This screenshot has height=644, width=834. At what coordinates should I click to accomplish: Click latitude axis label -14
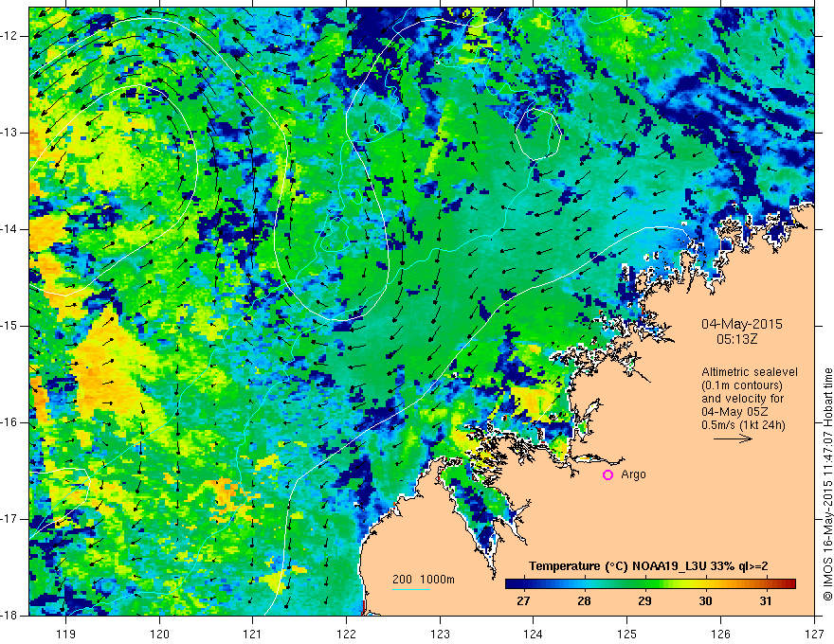[10, 229]
